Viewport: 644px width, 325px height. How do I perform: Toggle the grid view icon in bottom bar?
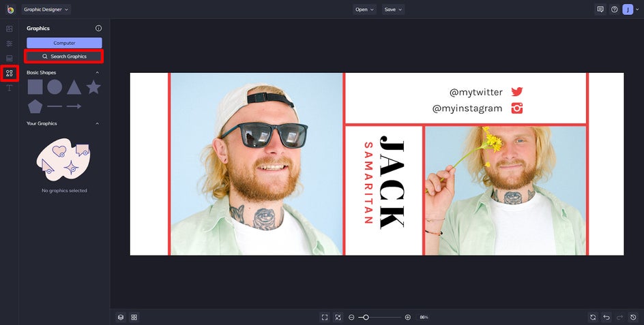(x=134, y=318)
